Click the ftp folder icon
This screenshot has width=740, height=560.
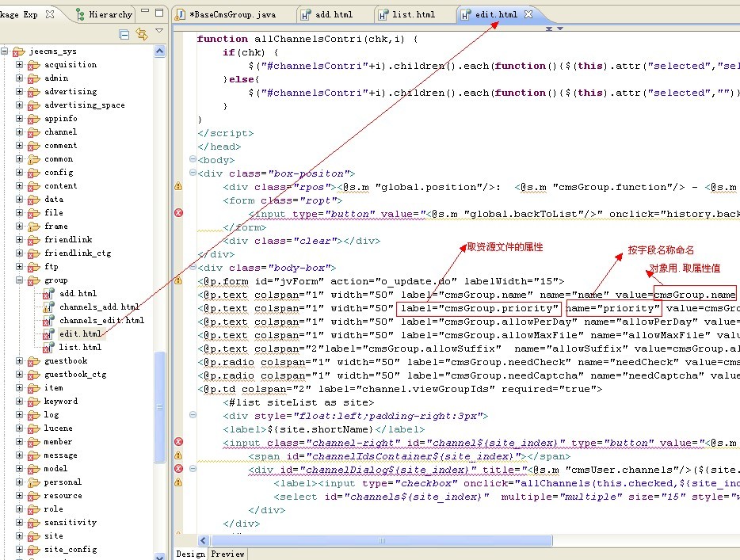[x=33, y=267]
